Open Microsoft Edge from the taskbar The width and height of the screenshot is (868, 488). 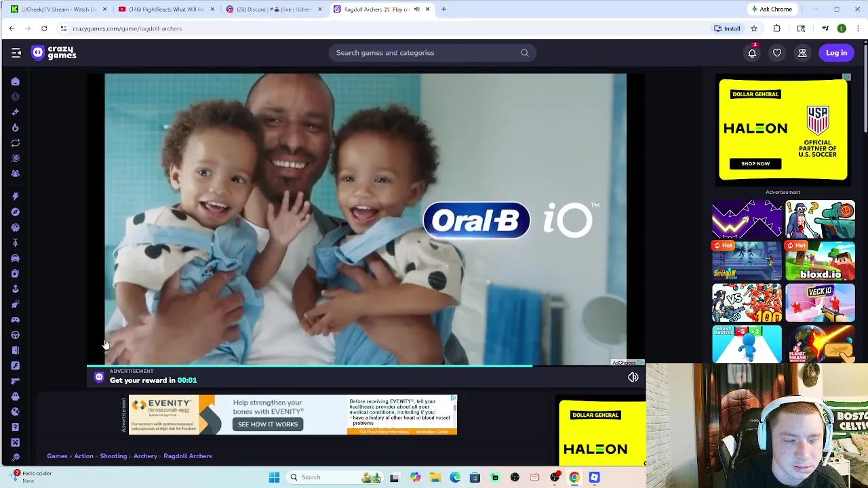pos(455,477)
